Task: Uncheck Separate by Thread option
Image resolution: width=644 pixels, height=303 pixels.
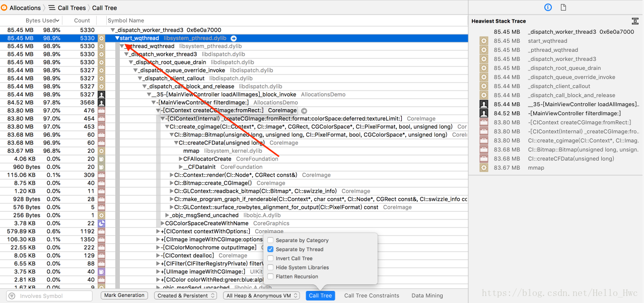Action: (x=270, y=250)
